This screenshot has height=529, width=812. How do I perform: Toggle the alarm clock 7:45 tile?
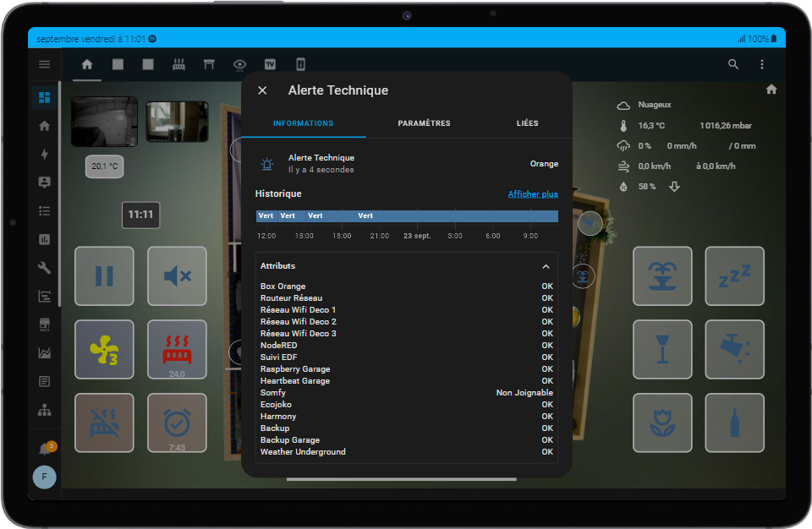pos(177,423)
